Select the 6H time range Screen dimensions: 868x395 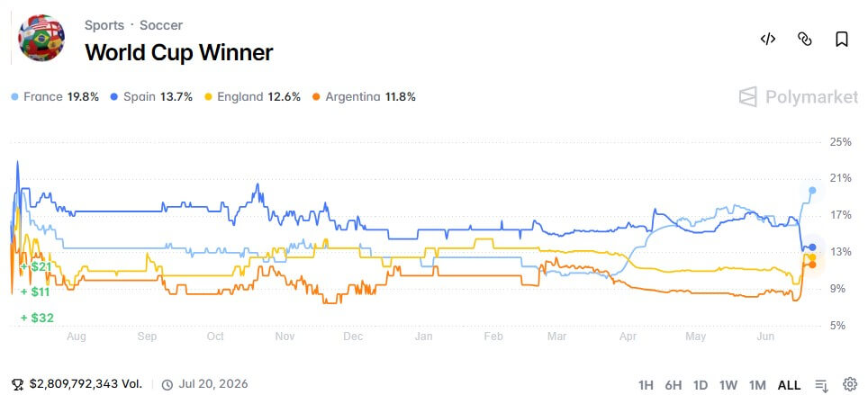pos(674,385)
